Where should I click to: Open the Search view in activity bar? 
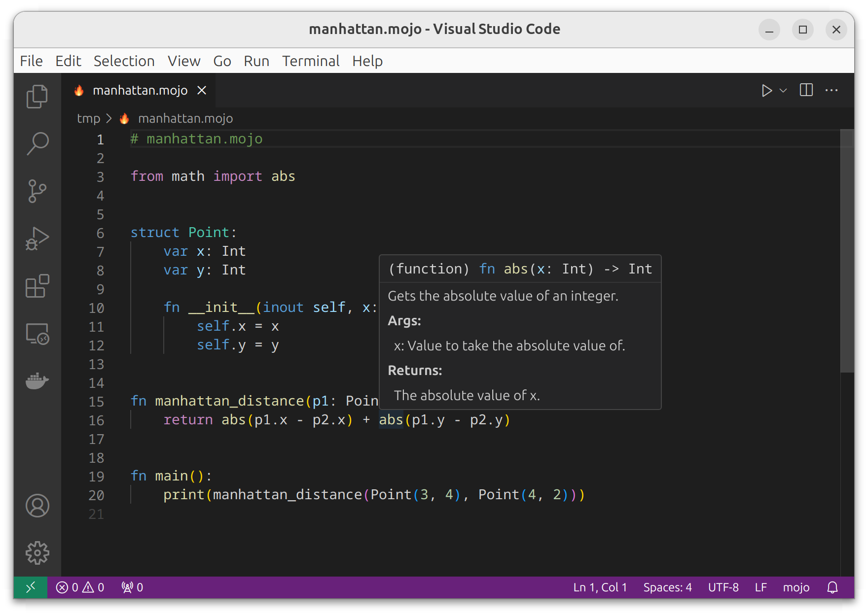point(37,143)
